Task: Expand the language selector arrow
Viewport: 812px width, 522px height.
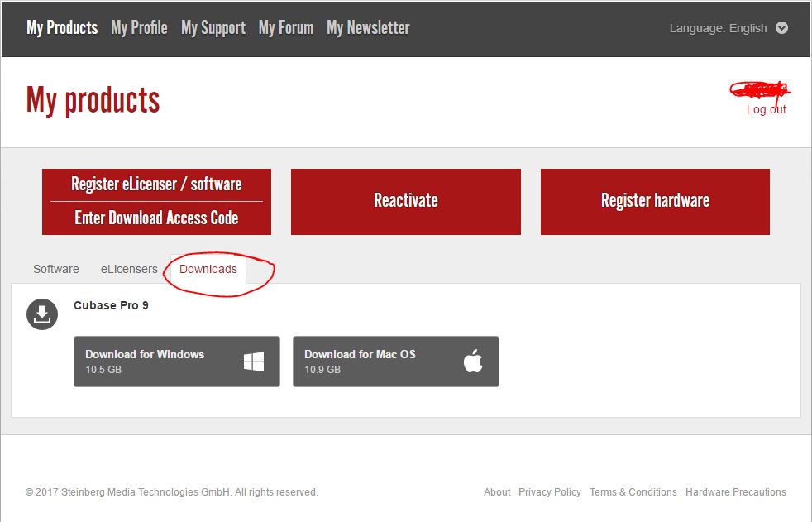Action: click(x=781, y=28)
